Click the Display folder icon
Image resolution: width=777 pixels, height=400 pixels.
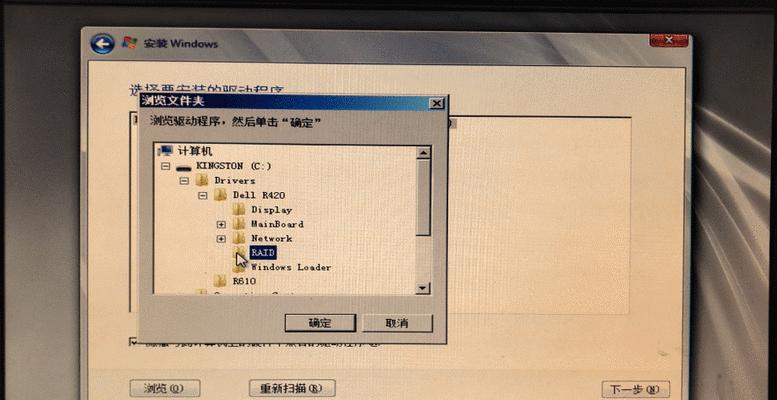click(x=239, y=209)
